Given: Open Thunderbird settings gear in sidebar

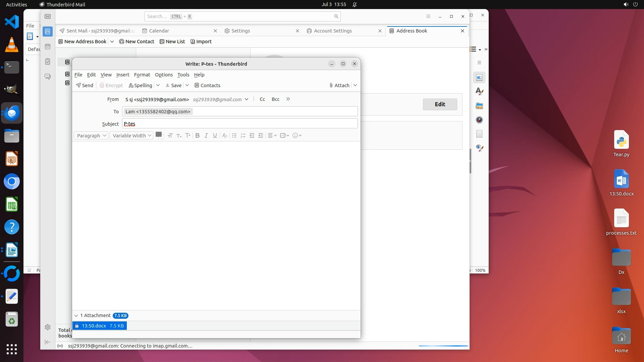Looking at the screenshot, I should click(48, 327).
